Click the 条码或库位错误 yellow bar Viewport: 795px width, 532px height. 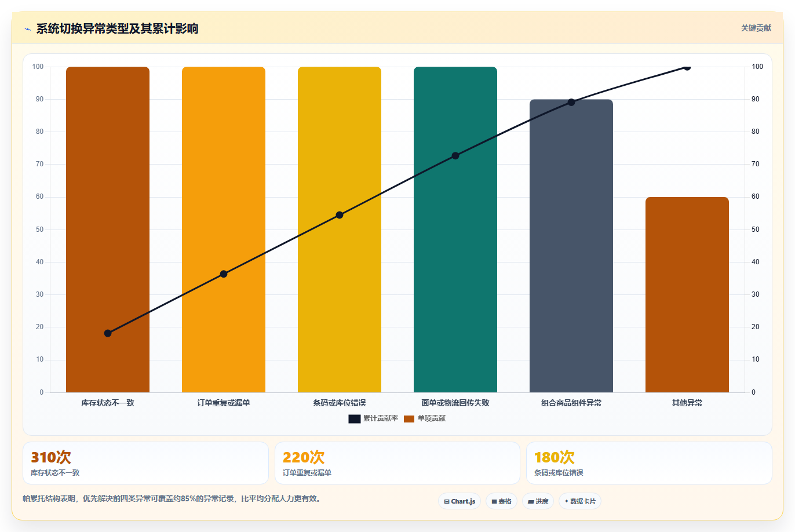340,229
